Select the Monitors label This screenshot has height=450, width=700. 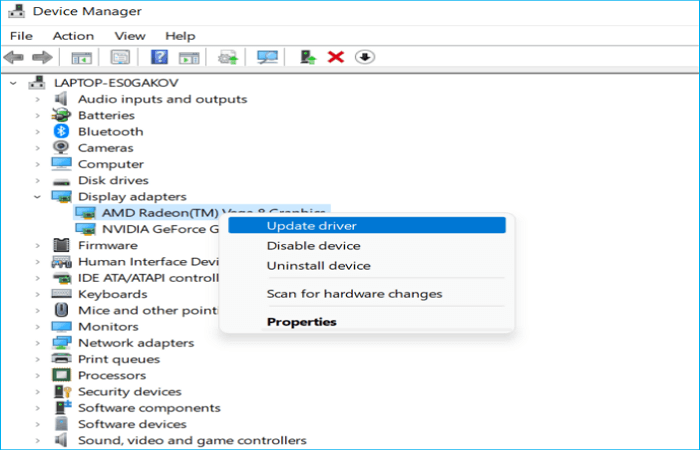(108, 326)
